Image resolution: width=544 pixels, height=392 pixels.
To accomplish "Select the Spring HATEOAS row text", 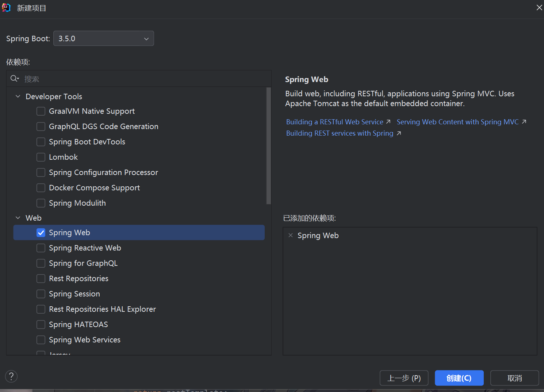I will [78, 325].
